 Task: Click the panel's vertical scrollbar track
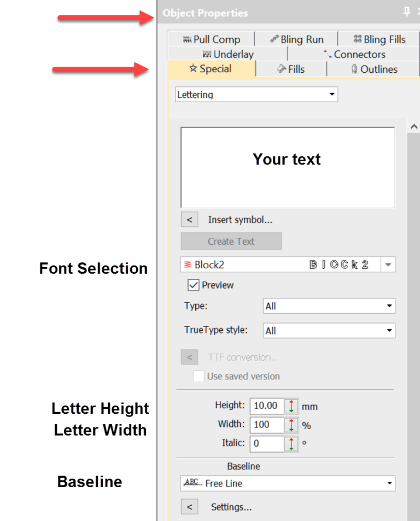pos(413,327)
